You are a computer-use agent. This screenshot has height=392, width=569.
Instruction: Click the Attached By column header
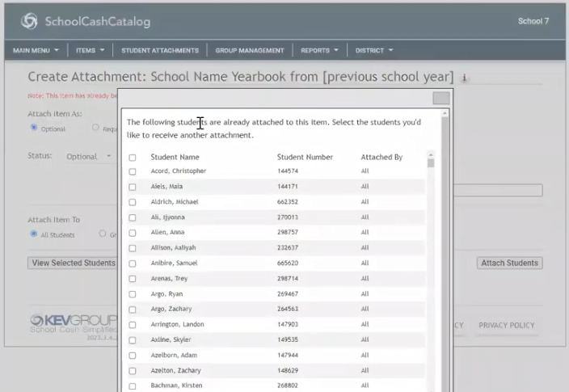(381, 157)
